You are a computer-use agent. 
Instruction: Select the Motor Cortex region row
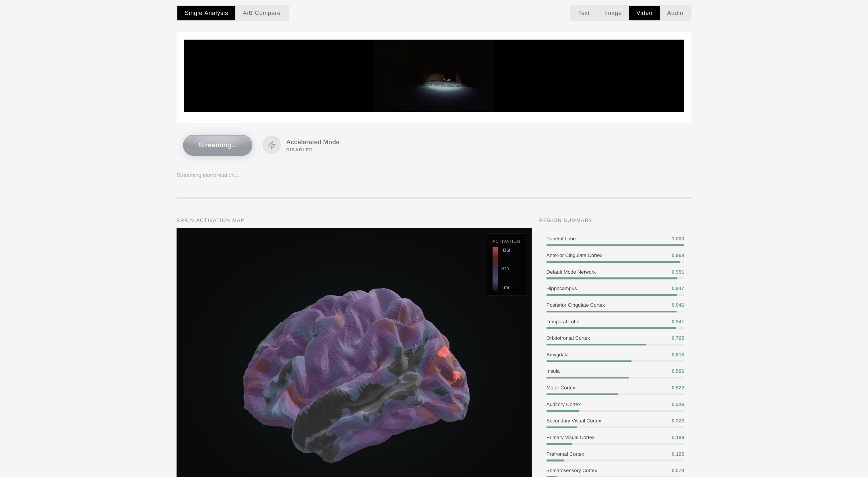561,388
